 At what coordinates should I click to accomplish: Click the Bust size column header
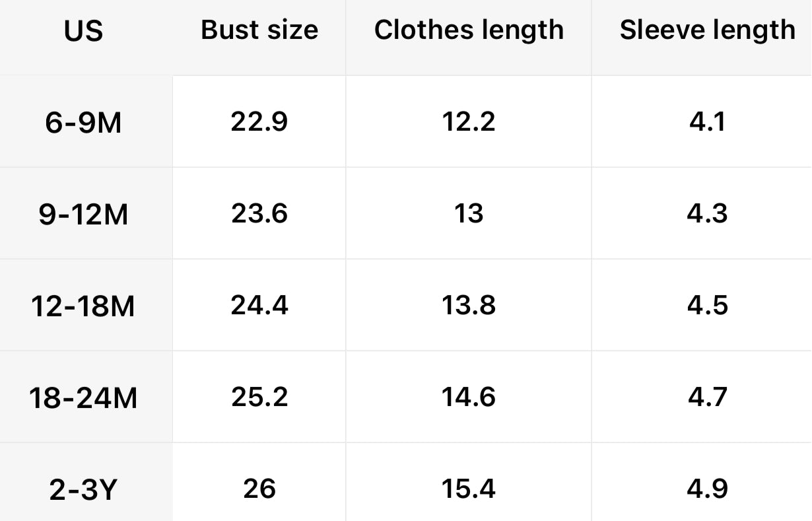pos(259,30)
